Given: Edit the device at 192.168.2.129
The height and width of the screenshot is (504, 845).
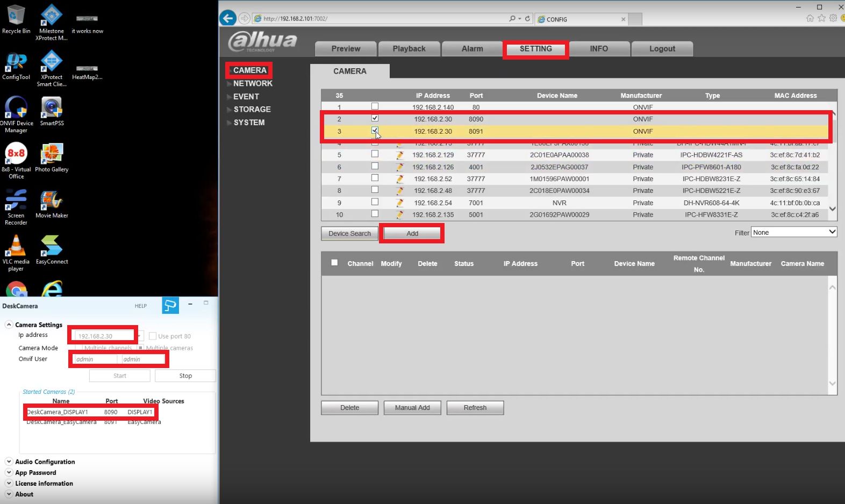Looking at the screenshot, I should (399, 155).
